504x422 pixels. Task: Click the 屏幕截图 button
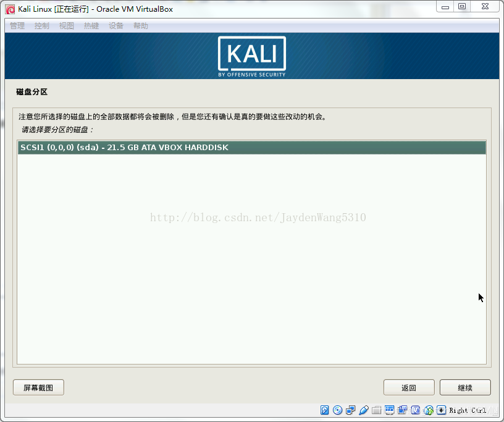pyautogui.click(x=38, y=387)
